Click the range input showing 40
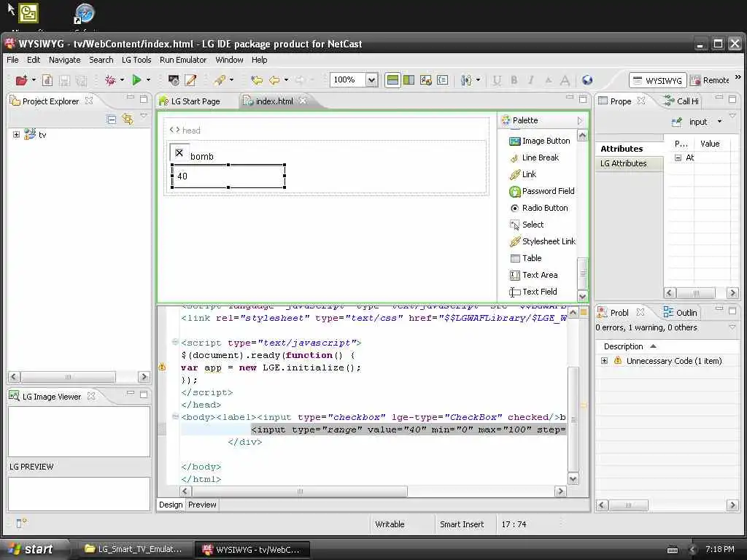The image size is (747, 560). coord(228,176)
